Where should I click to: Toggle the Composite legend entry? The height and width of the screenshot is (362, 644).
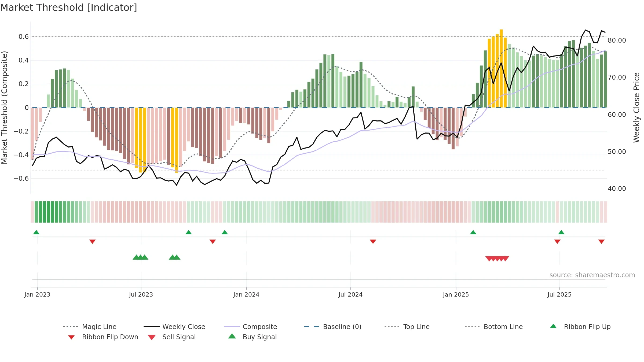(x=251, y=327)
